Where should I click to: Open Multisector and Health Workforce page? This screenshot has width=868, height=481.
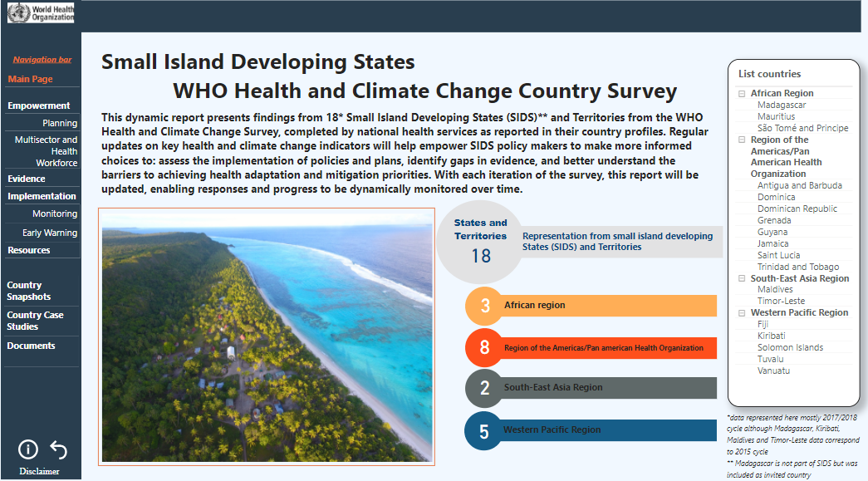point(46,151)
